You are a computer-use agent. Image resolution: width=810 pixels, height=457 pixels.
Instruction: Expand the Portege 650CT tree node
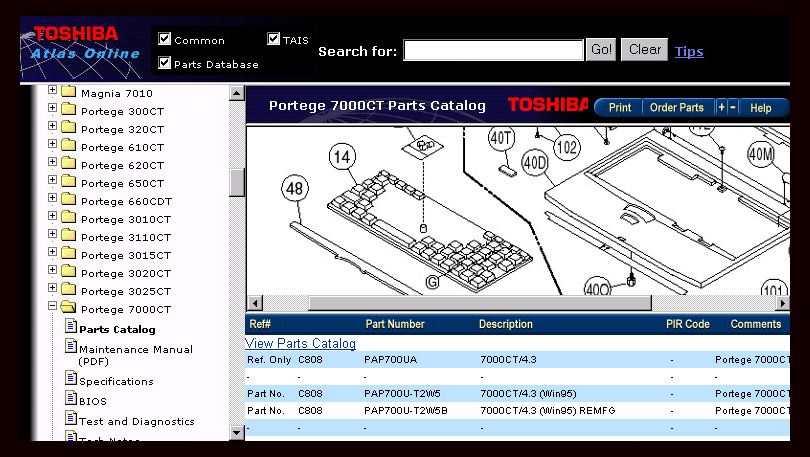52,180
